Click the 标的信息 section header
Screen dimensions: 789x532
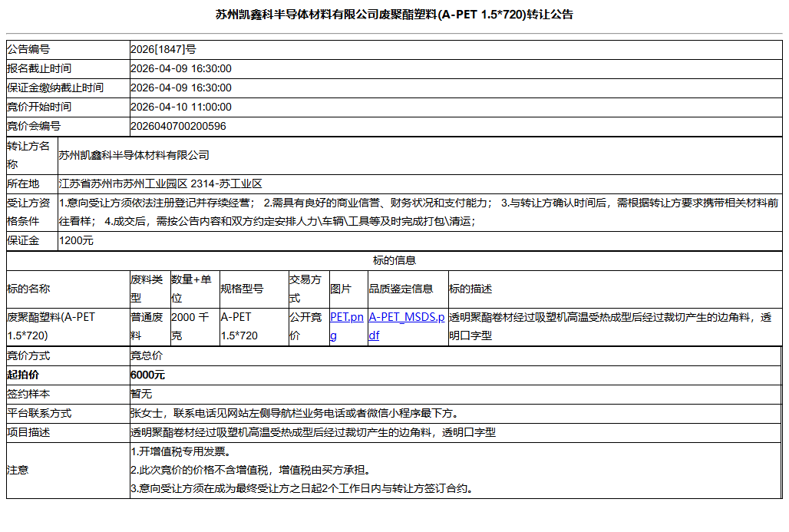394,260
